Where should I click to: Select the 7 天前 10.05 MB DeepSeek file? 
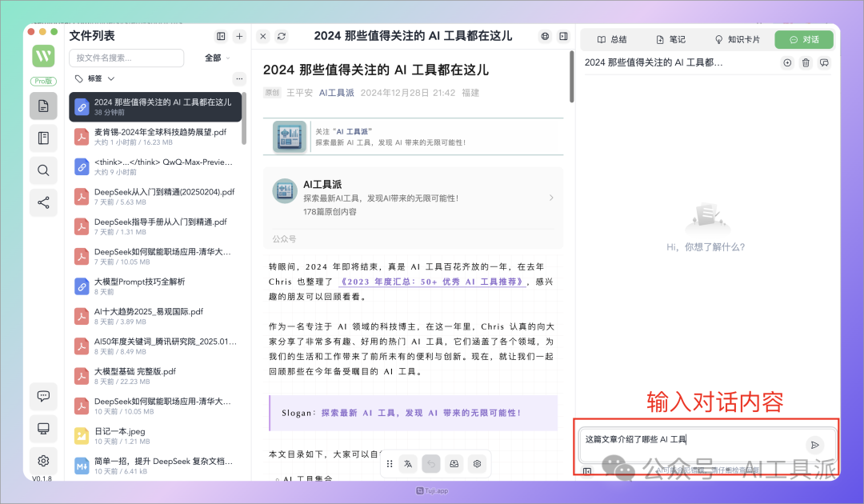pyautogui.click(x=155, y=256)
